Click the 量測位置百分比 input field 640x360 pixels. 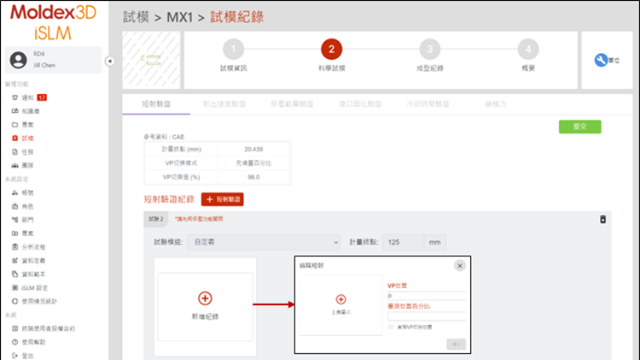point(426,316)
